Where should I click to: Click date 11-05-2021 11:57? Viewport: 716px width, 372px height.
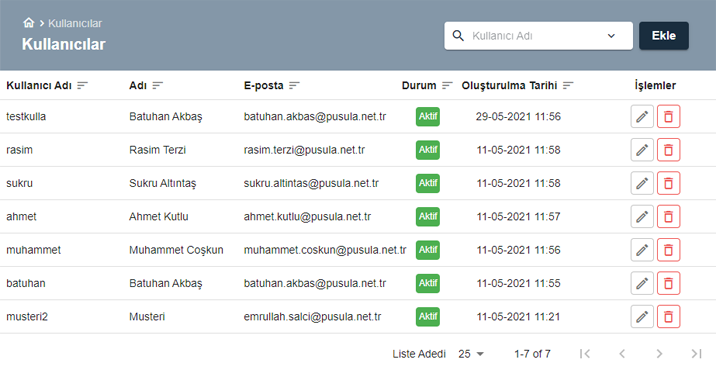(x=518, y=216)
